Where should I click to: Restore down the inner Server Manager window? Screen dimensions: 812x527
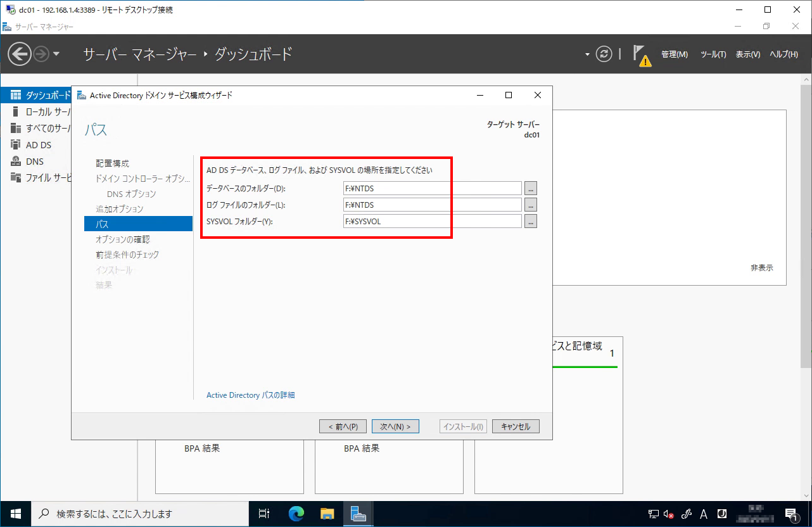click(766, 27)
